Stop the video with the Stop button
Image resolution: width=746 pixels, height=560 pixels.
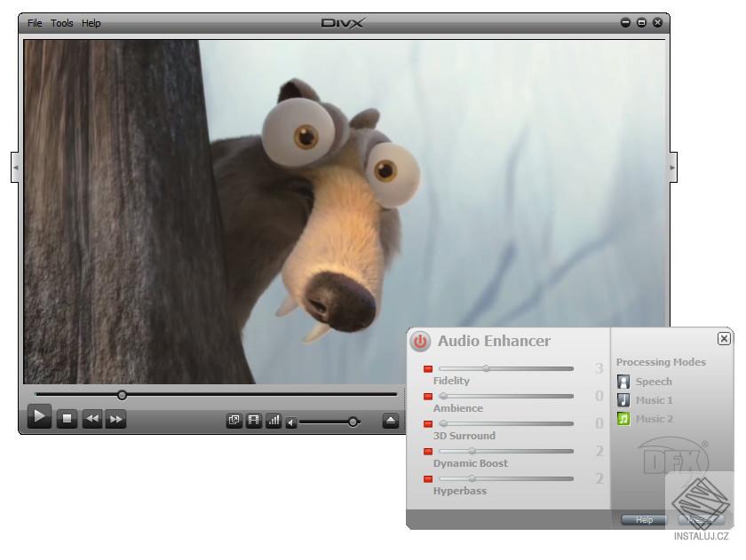point(67,419)
